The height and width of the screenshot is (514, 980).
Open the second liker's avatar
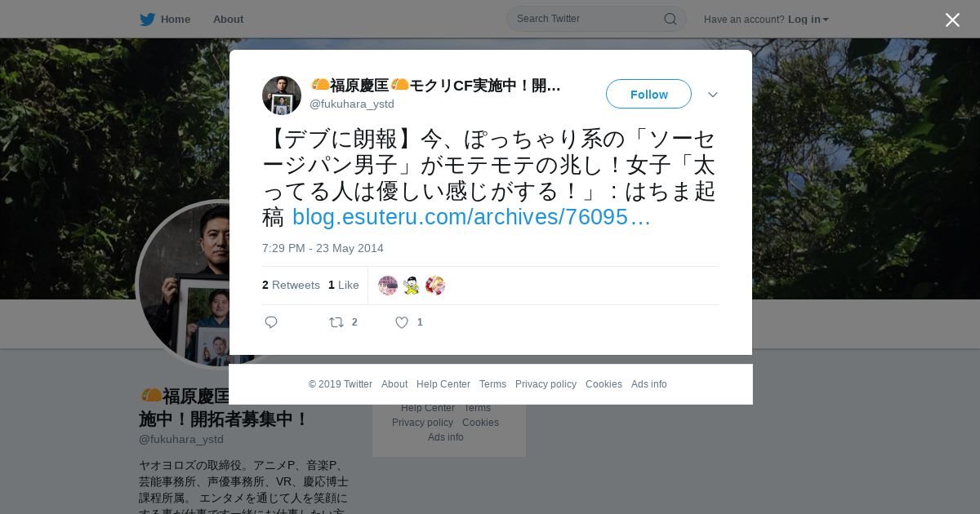point(412,286)
